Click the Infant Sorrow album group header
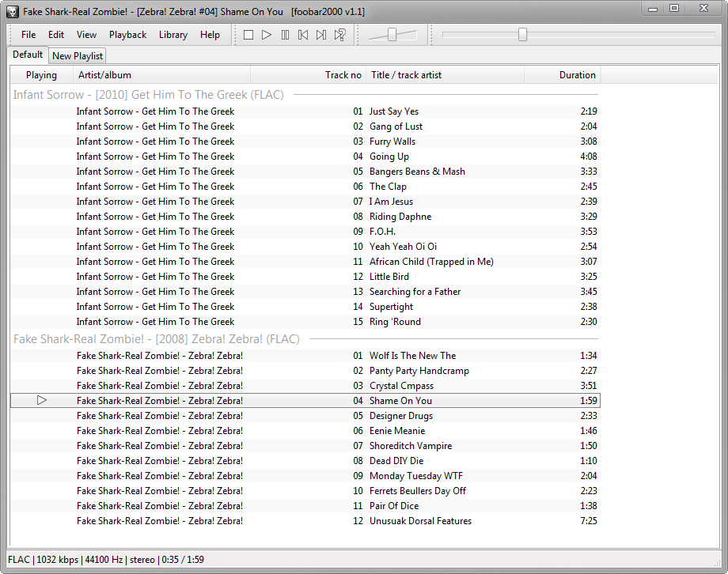728x574 pixels. pos(148,95)
